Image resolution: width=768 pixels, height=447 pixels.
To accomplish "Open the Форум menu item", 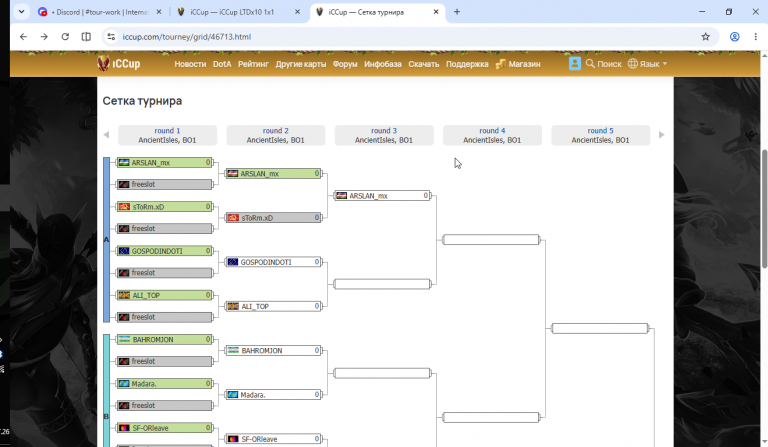I will [345, 64].
